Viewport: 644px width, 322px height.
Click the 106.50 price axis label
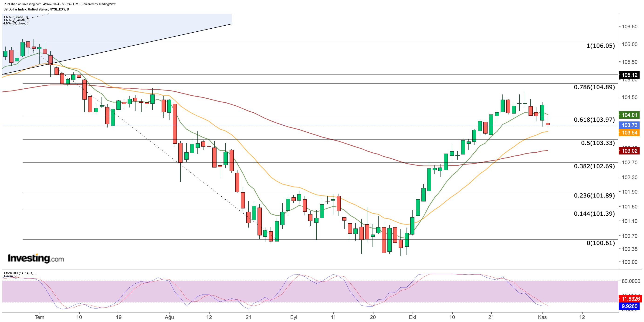click(630, 27)
